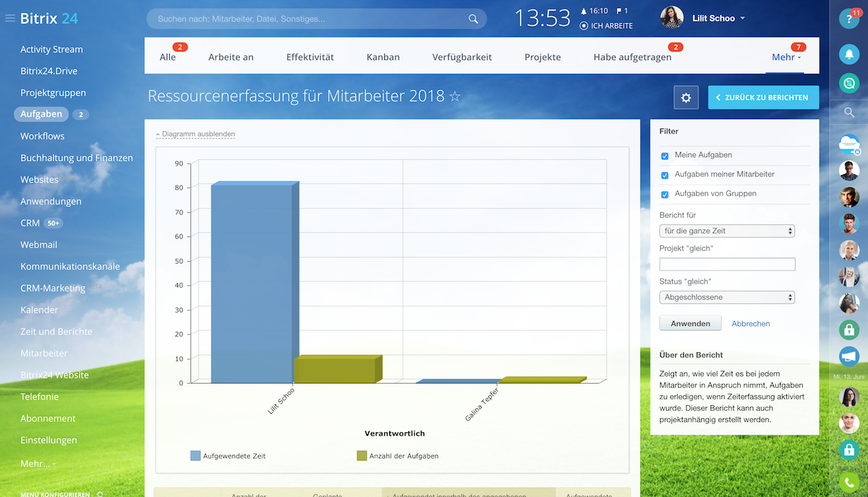This screenshot has height=497, width=868.
Task: Open the hamburger menu next to Bitrix 24
Action: [10, 19]
